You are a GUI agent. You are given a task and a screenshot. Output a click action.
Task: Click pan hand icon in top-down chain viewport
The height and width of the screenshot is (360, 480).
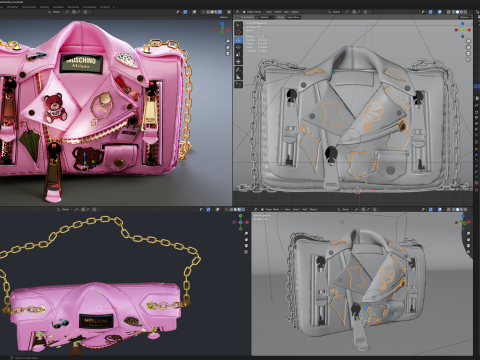246,240
